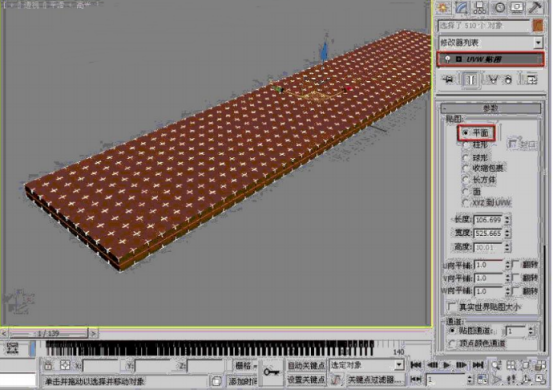554x390 pixels.
Task: Select the 柱形 mapping radio button
Action: tap(466, 145)
